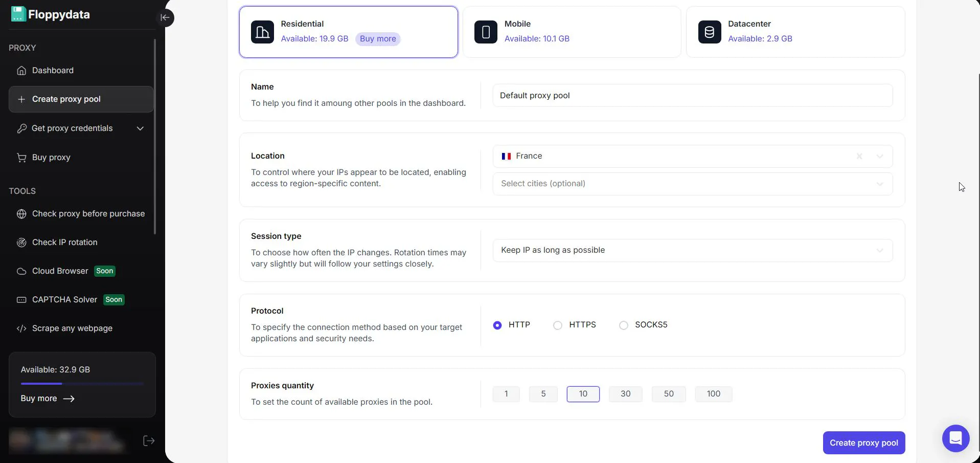The width and height of the screenshot is (980, 463).
Task: Click the Mobile phone icon
Action: point(486,32)
